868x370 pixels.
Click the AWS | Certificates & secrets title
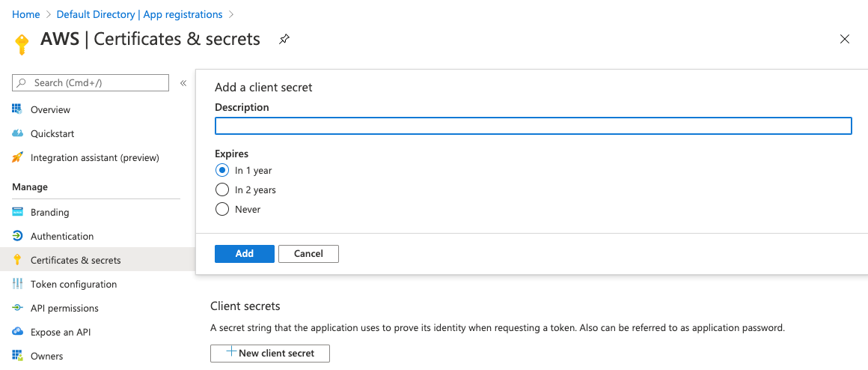(150, 39)
